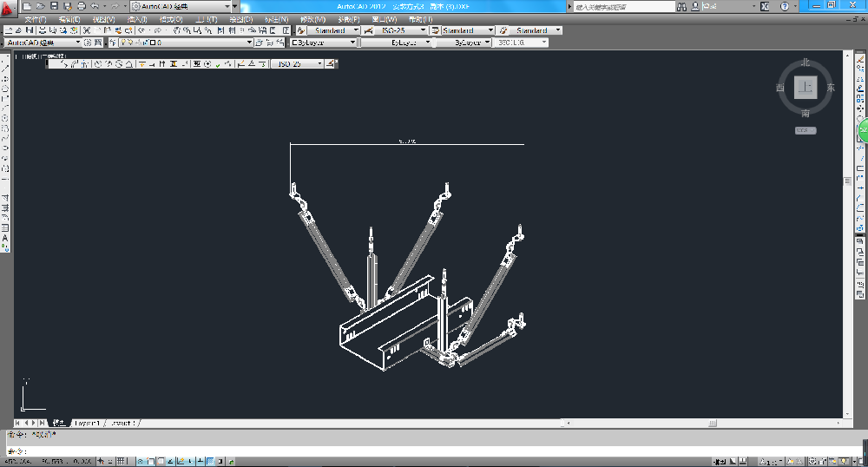
Task: Click the Undo arrow in quick access toolbar
Action: (95, 6)
